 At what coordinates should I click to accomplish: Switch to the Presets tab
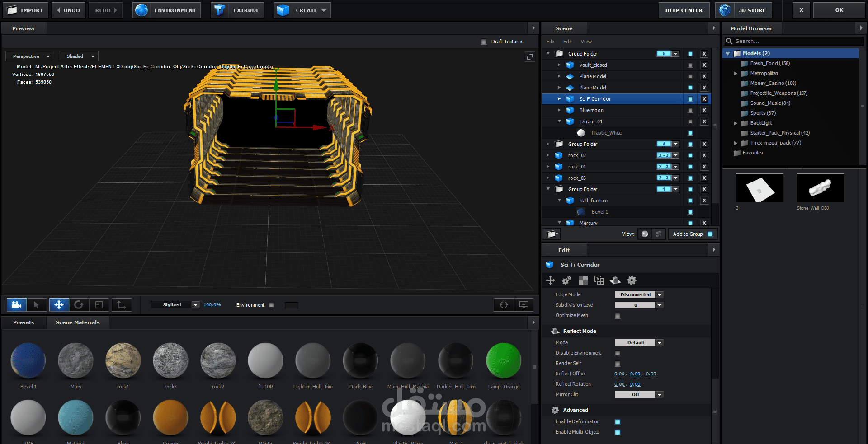pyautogui.click(x=24, y=322)
